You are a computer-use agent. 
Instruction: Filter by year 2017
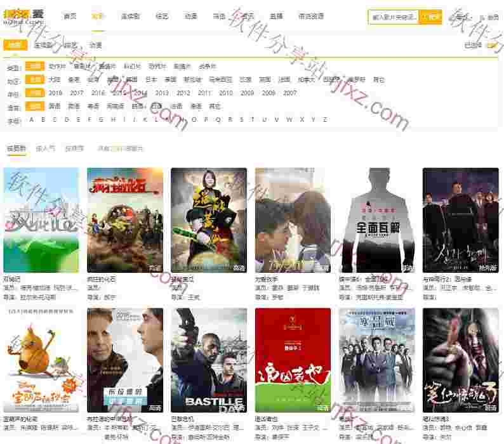point(77,93)
